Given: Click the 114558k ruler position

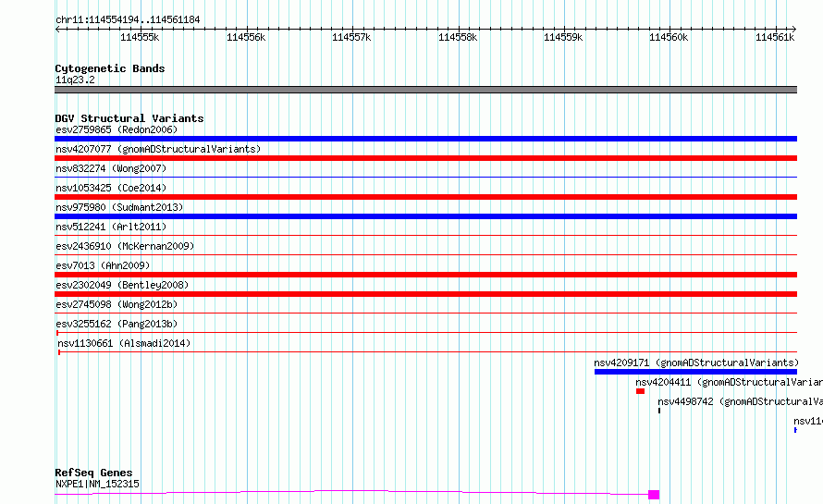Looking at the screenshot, I should tap(458, 37).
